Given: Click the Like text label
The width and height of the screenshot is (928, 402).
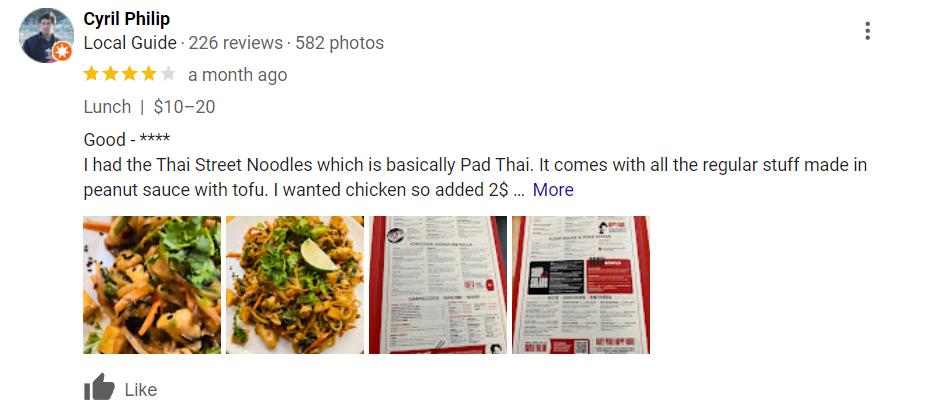Looking at the screenshot, I should 141,390.
